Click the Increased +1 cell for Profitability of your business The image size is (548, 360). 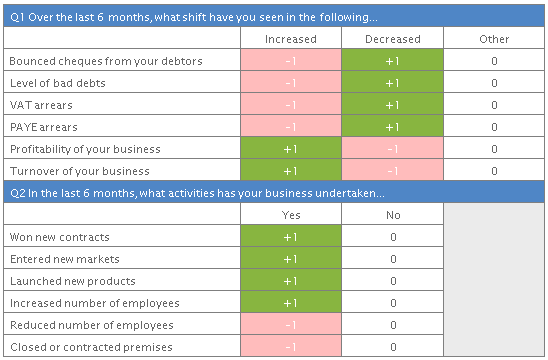(291, 149)
